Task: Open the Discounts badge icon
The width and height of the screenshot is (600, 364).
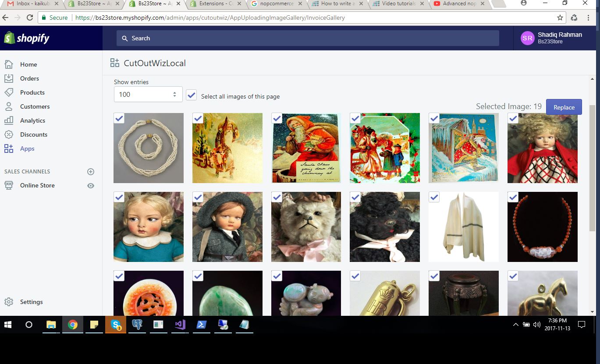Action: coord(9,134)
